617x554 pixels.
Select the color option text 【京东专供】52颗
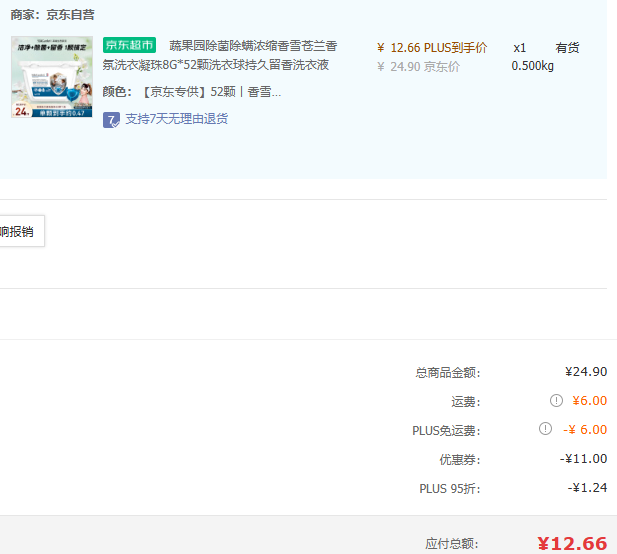[x=191, y=92]
